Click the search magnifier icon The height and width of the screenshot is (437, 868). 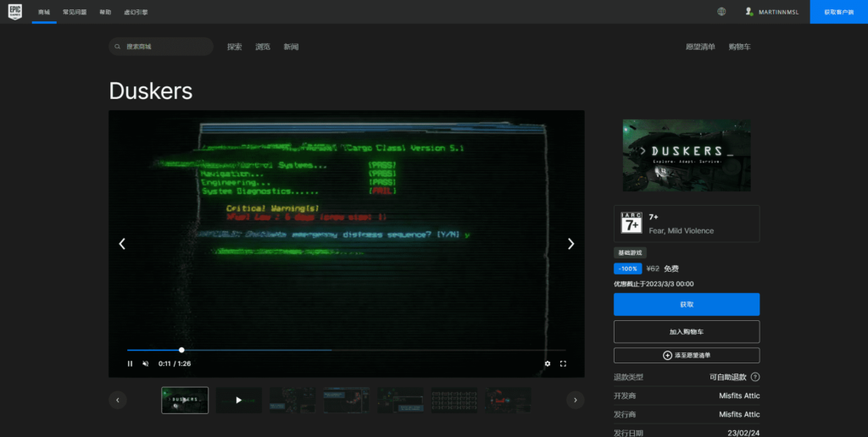[x=117, y=47]
